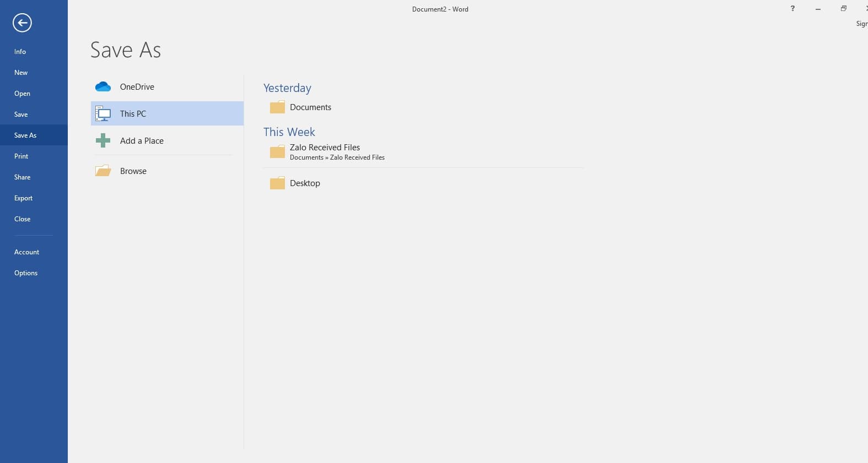The image size is (868, 463).
Task: Click the Help question mark icon
Action: coord(792,9)
